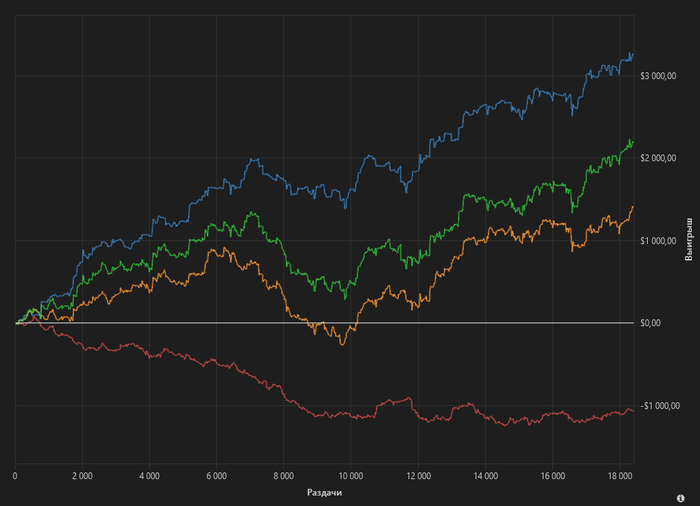Click the $0,00 axis label
700x506 pixels.
650,323
